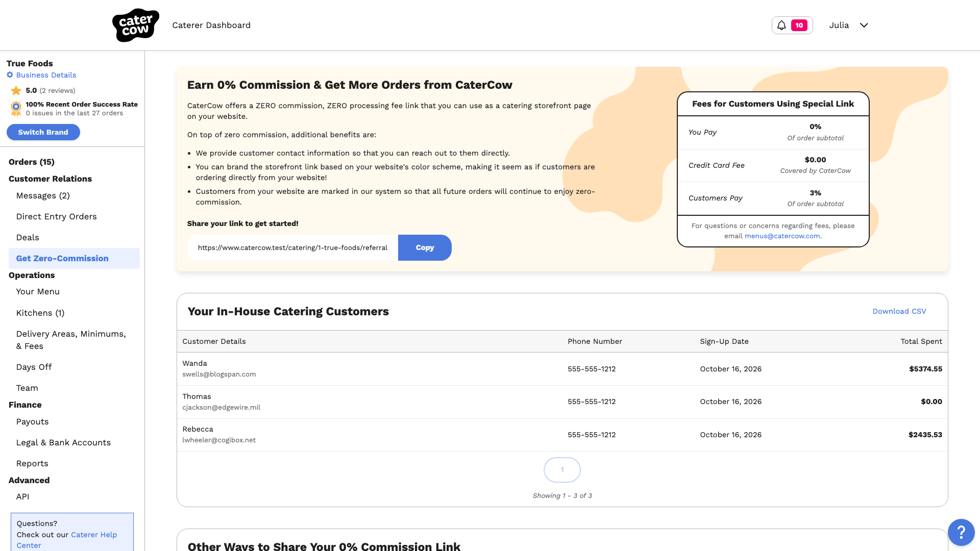Open Kitchens (1)

pos(40,313)
